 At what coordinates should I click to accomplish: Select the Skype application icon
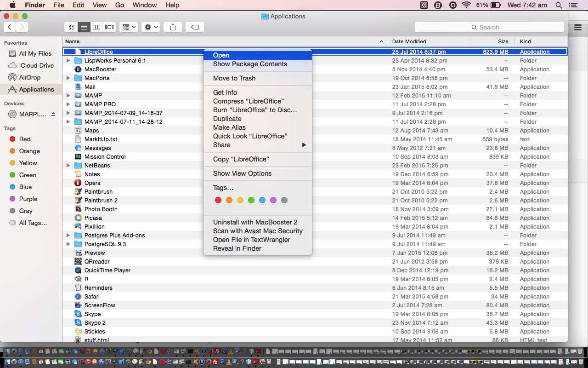tap(78, 314)
